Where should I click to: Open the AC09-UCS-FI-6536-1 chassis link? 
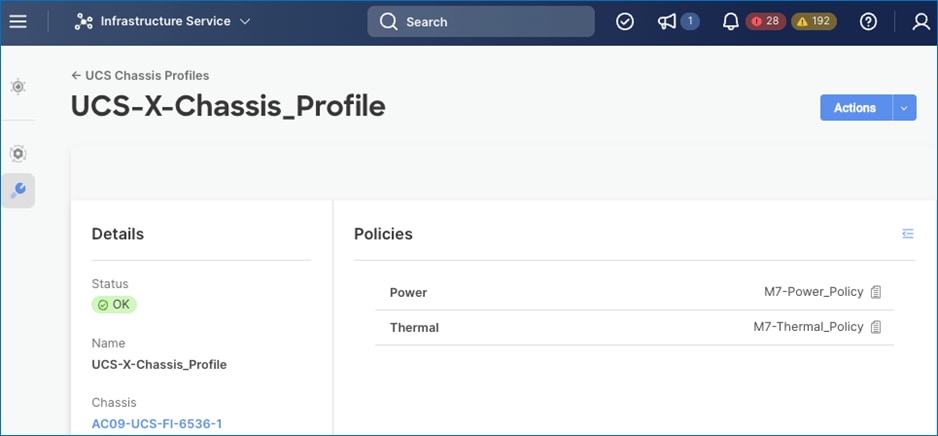(x=157, y=424)
